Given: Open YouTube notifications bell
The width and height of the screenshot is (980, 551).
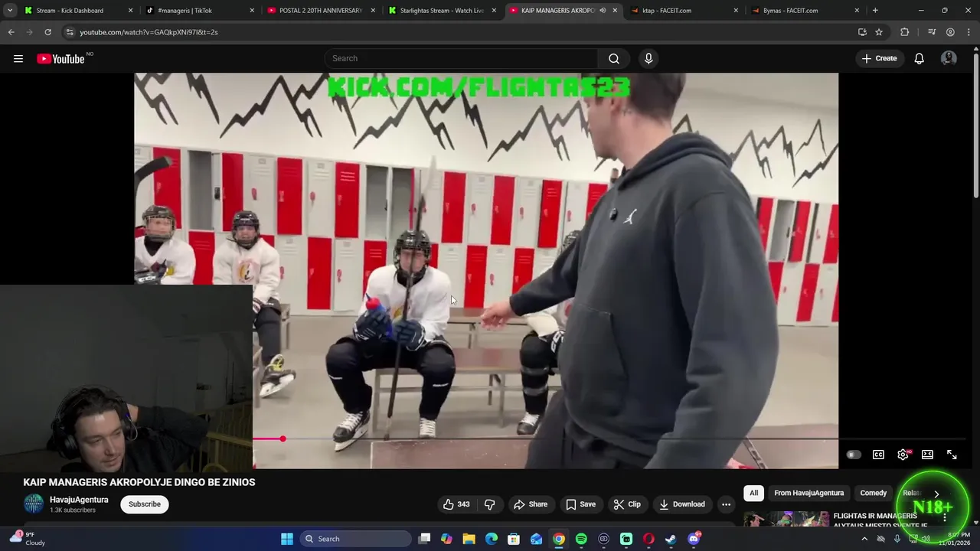Looking at the screenshot, I should pyautogui.click(x=919, y=58).
